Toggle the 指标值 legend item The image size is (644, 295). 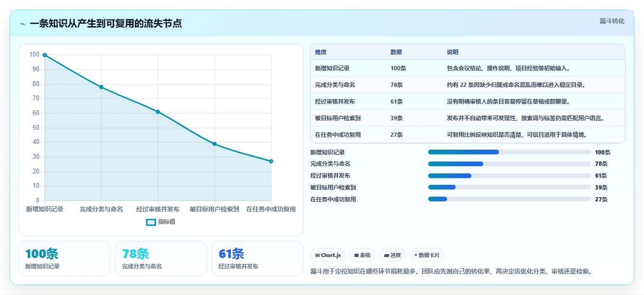(x=161, y=222)
